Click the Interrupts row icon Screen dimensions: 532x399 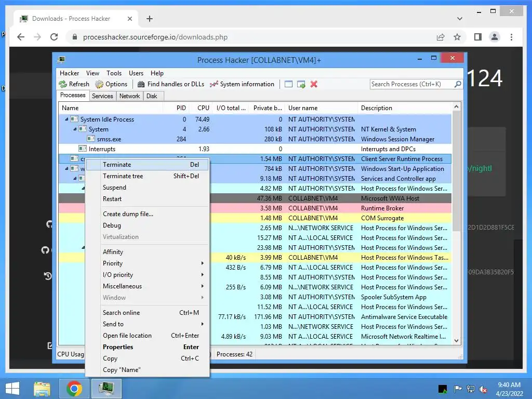tap(83, 149)
